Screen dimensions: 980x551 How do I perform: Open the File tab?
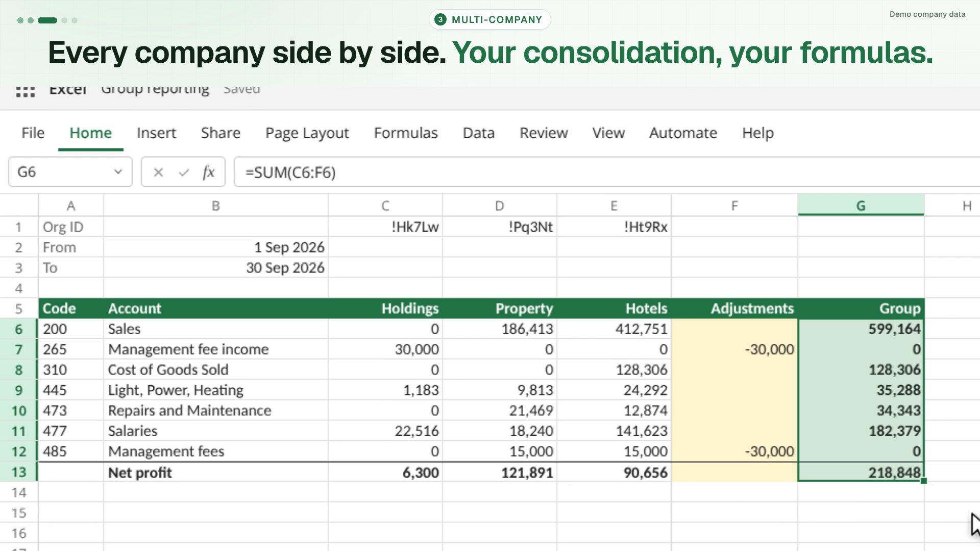pyautogui.click(x=33, y=133)
